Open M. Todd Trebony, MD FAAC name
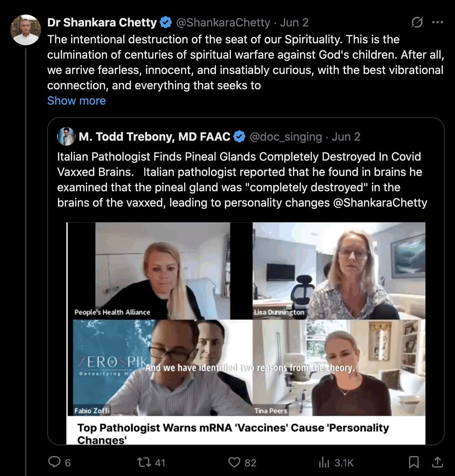The width and height of the screenshot is (455, 476). 155,136
